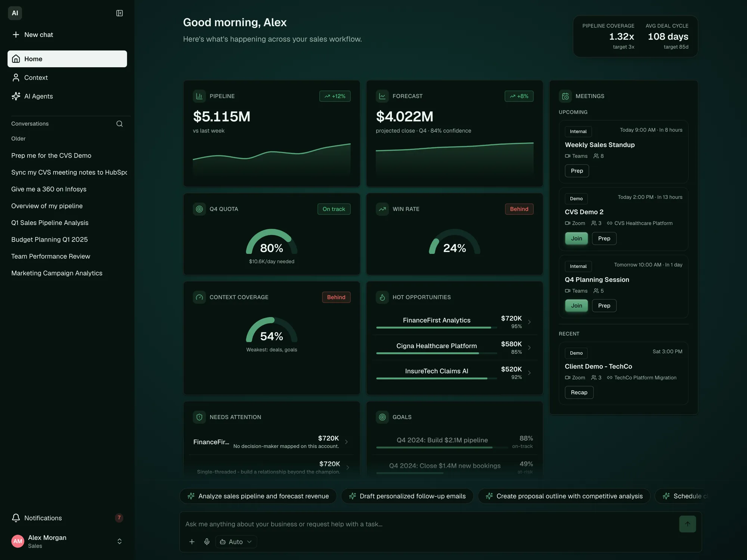Click the Needs Attention shield icon

199,417
